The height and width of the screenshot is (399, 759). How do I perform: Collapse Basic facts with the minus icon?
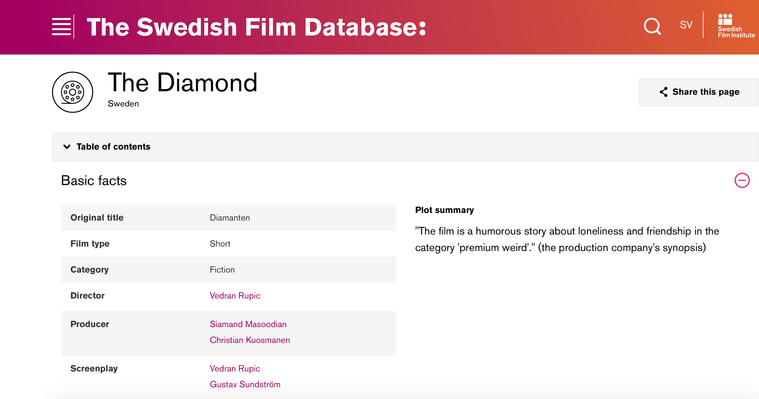pos(742,180)
